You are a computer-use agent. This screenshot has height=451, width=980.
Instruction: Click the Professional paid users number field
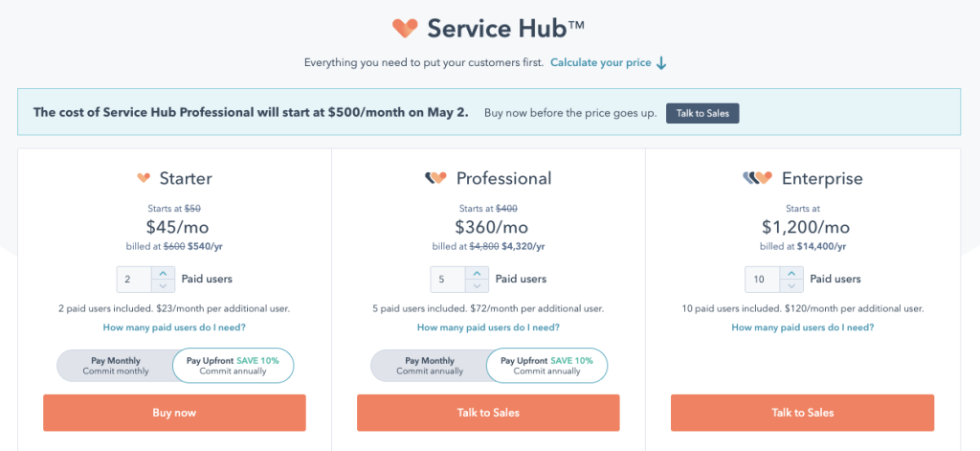point(448,280)
